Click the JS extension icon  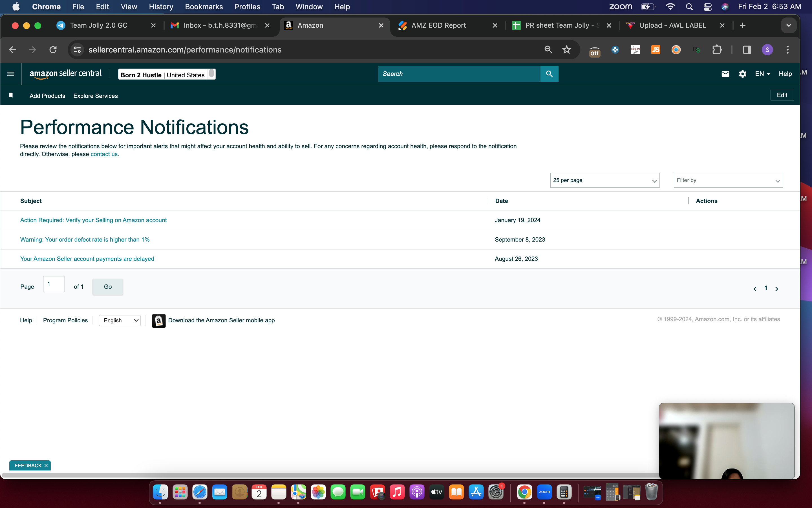coord(656,50)
